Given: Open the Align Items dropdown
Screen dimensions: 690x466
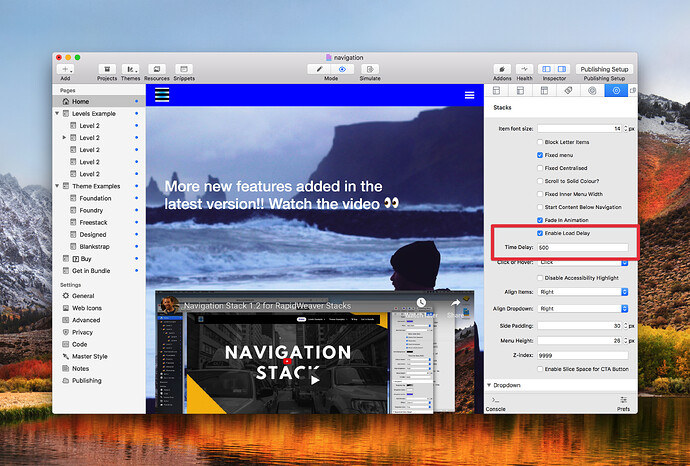Looking at the screenshot, I should point(583,292).
